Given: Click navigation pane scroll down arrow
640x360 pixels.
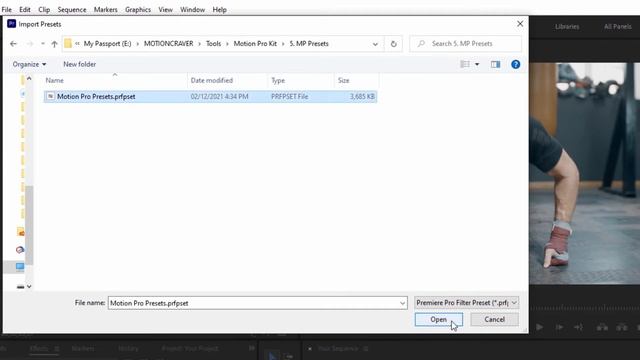Looking at the screenshot, I should point(29,287).
